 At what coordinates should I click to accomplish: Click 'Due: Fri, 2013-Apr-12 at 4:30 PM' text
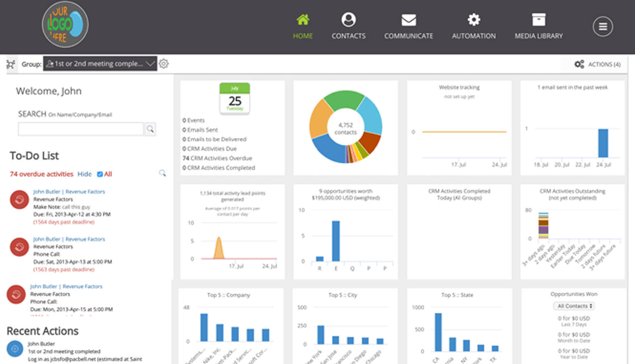(x=72, y=215)
